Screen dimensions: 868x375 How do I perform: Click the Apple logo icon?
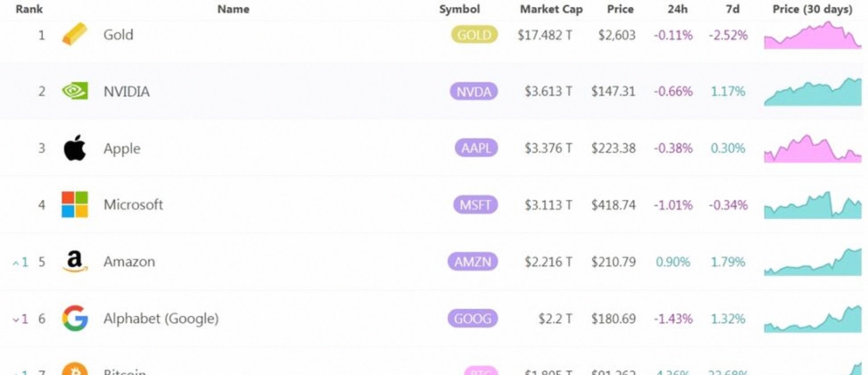click(74, 148)
